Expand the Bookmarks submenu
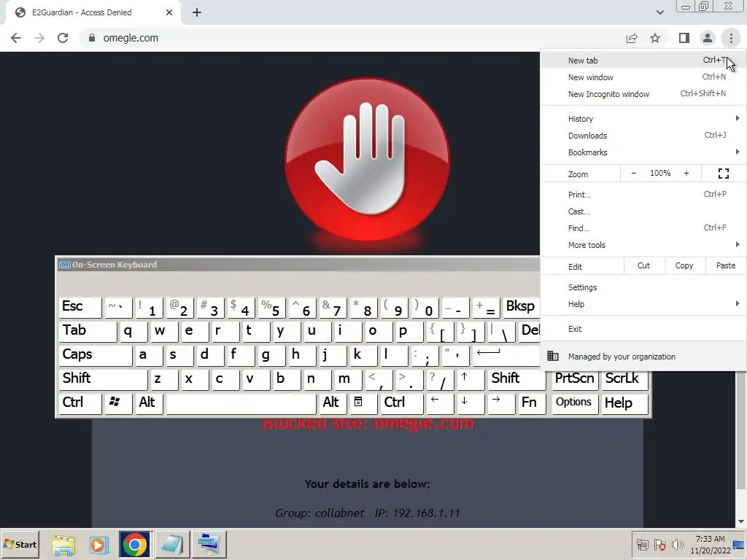The width and height of the screenshot is (747, 560). pos(643,152)
